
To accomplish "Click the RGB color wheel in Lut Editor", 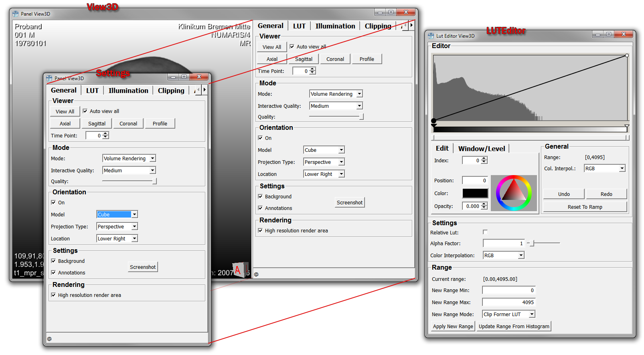I will tap(514, 193).
